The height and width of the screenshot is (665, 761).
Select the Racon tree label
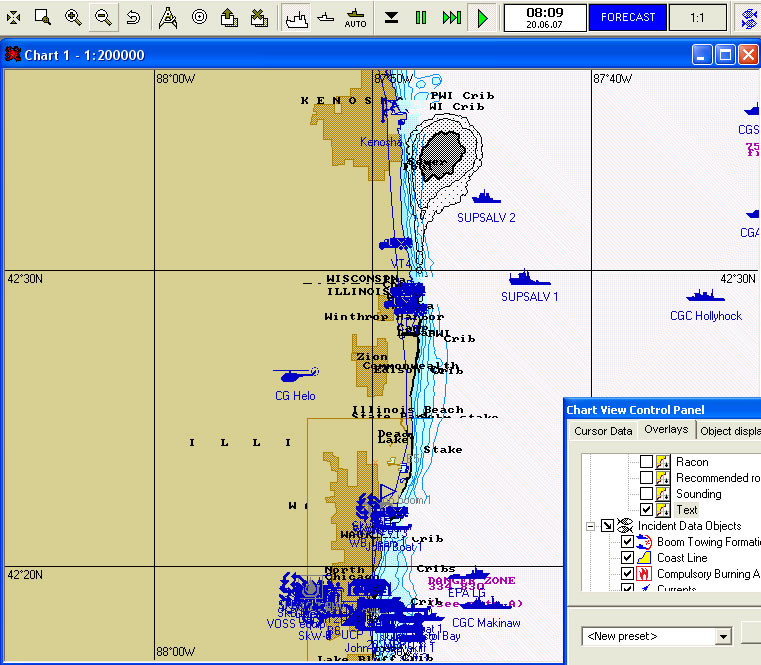click(692, 462)
